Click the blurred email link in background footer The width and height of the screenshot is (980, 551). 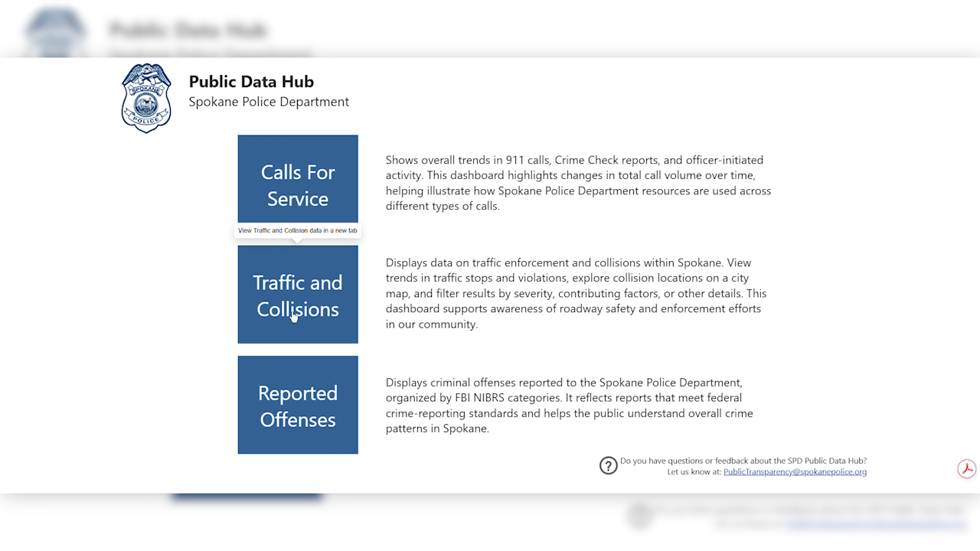[877, 524]
